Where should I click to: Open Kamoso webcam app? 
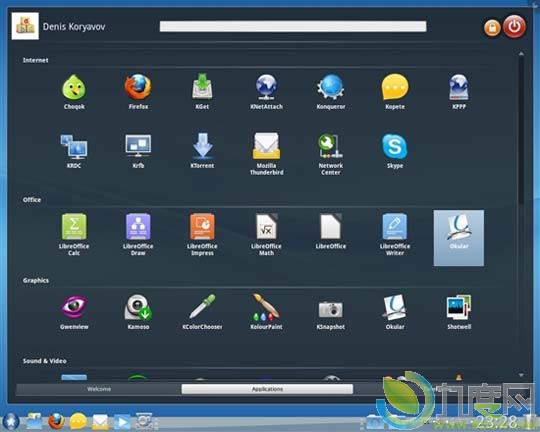click(138, 312)
